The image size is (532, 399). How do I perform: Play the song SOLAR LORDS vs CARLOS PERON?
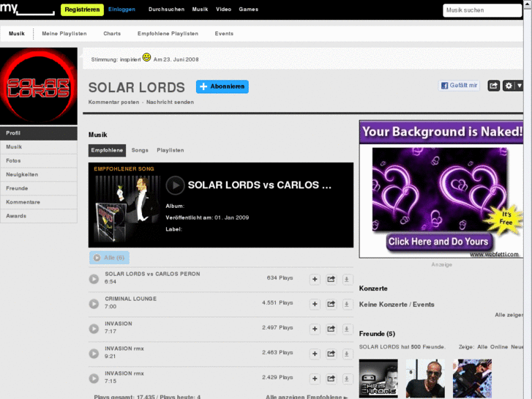94,279
